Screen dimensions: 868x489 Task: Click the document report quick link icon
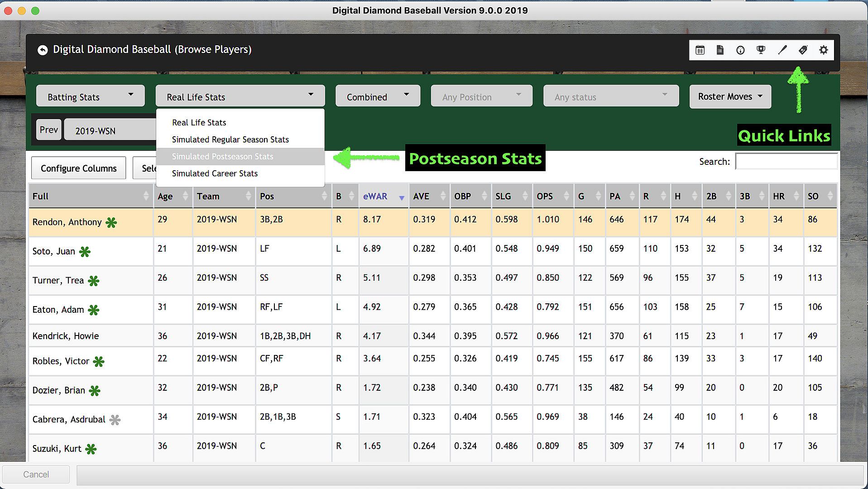click(720, 50)
